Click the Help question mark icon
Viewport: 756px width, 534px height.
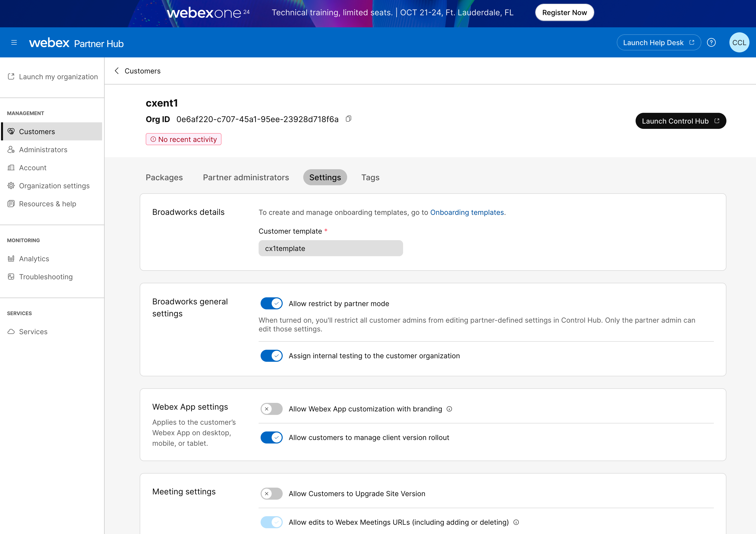(712, 42)
